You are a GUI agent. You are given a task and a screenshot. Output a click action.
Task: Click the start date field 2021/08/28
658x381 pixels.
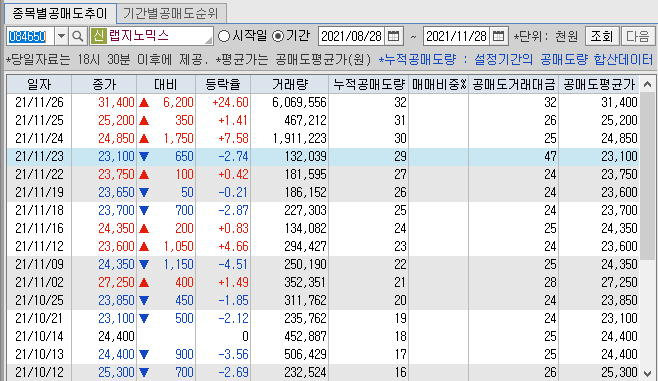click(352, 36)
